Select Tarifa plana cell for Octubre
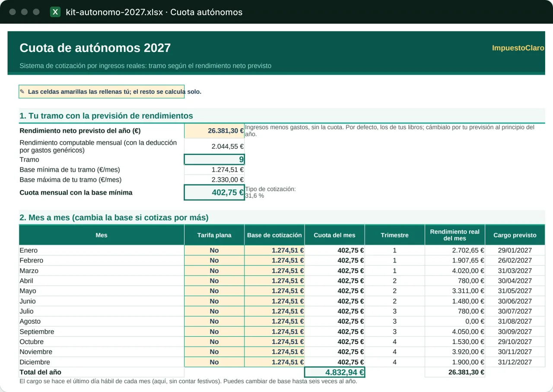This screenshot has height=392, width=553. point(214,342)
